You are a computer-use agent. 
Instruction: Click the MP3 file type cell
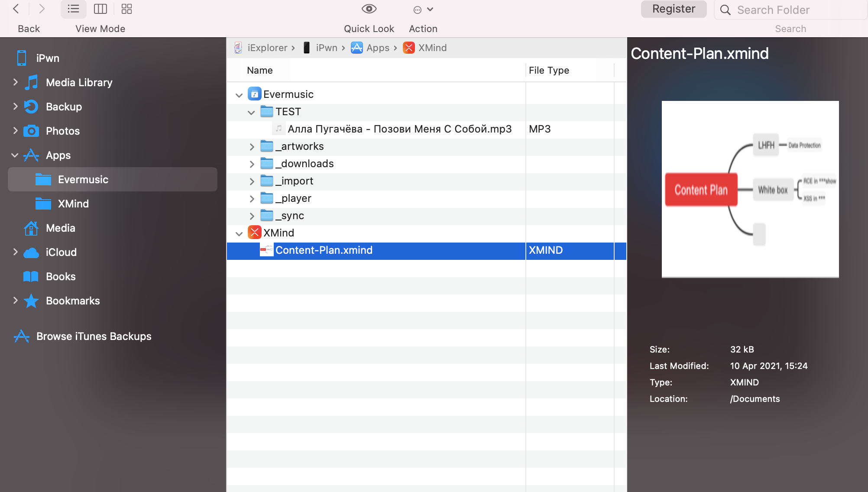[x=540, y=129]
